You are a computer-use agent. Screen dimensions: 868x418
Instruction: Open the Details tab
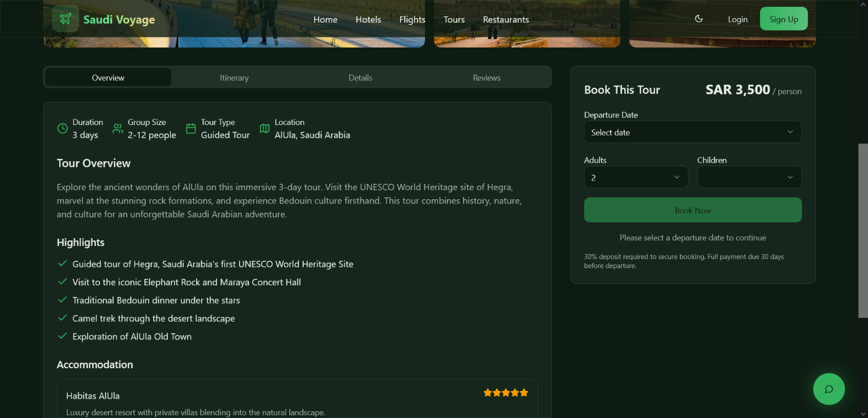[360, 77]
